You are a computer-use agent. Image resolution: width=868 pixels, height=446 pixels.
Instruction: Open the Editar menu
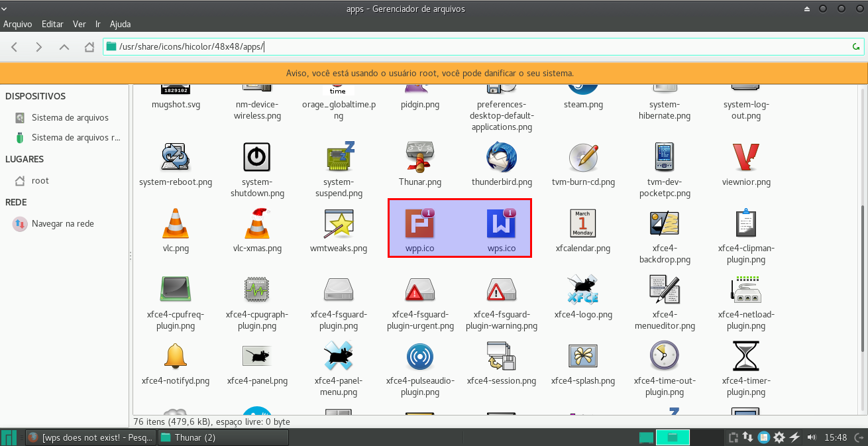52,24
